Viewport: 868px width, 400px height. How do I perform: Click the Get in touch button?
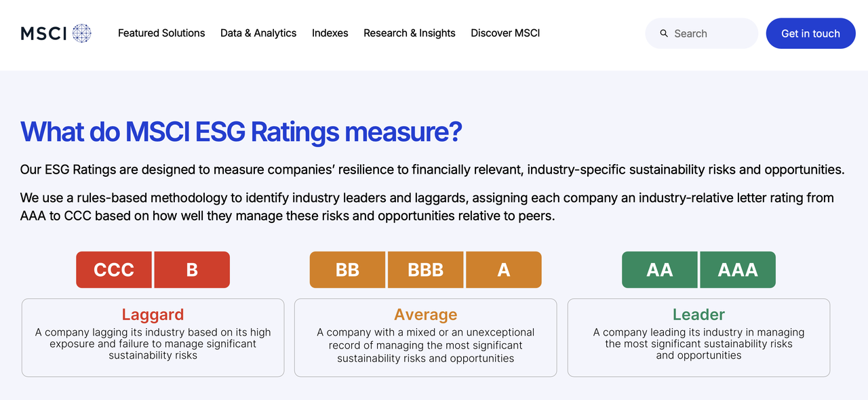tap(810, 33)
